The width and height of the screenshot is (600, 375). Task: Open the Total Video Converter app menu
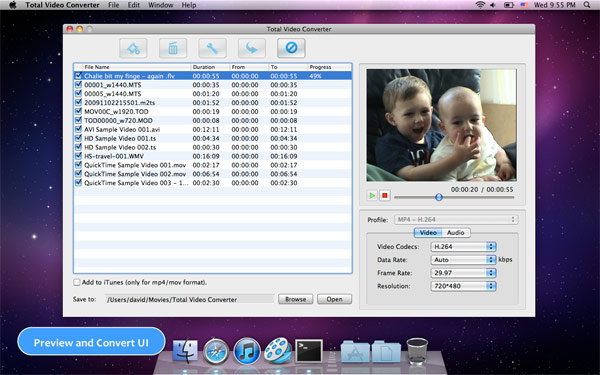[x=62, y=5]
